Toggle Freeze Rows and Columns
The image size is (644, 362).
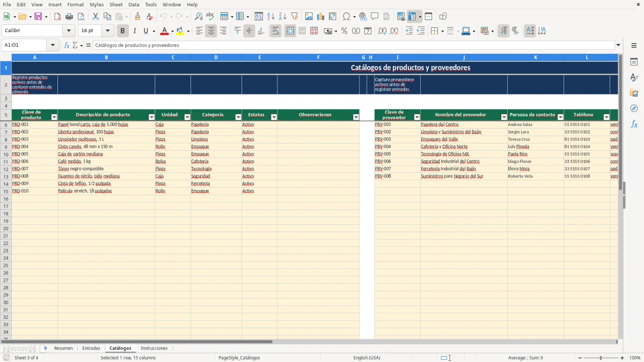tap(412, 17)
